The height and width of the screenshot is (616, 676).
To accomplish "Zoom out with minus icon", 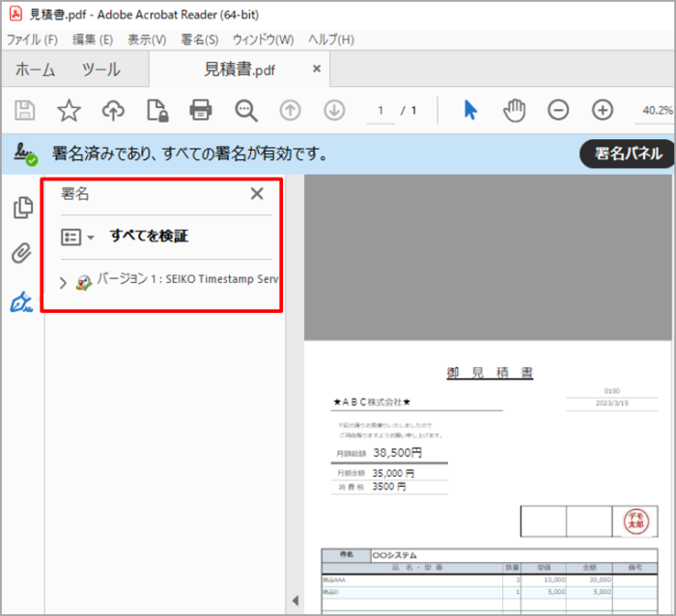I will pos(558,110).
